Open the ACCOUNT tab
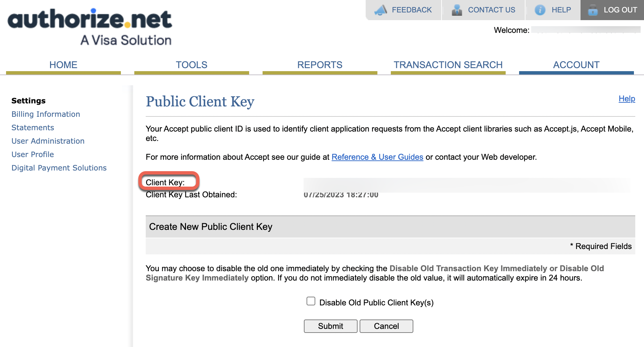 (x=576, y=65)
